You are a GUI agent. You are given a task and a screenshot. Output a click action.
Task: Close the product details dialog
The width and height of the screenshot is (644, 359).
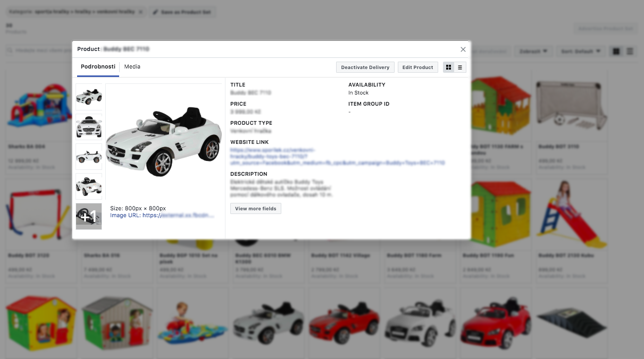463,49
